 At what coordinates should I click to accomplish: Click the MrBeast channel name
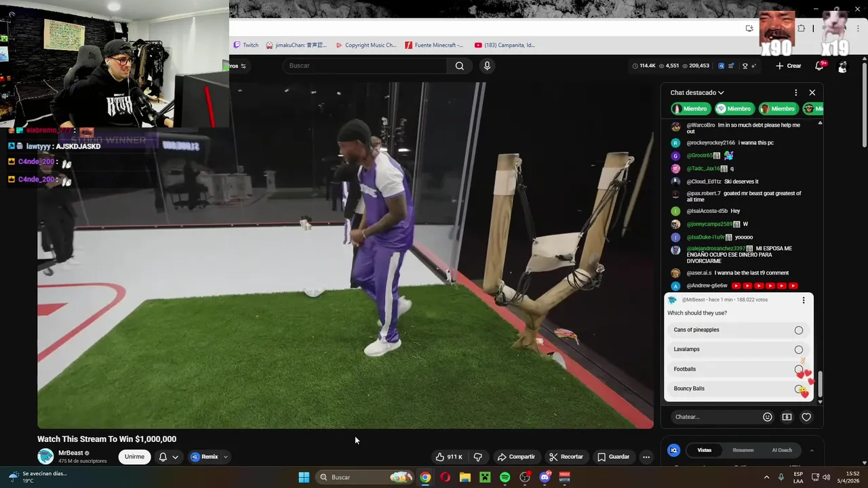(71, 453)
